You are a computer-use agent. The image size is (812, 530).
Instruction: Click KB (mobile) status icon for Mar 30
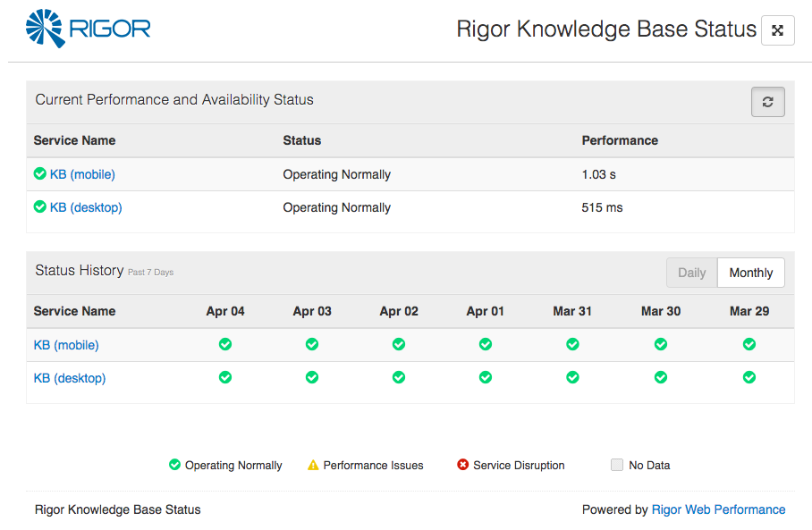click(661, 344)
